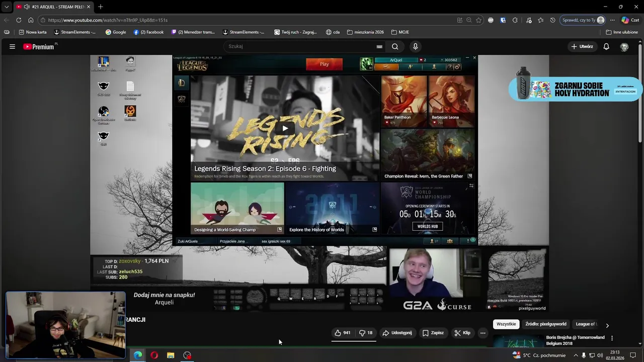Open the Holy Hydration ad banner

click(575, 88)
